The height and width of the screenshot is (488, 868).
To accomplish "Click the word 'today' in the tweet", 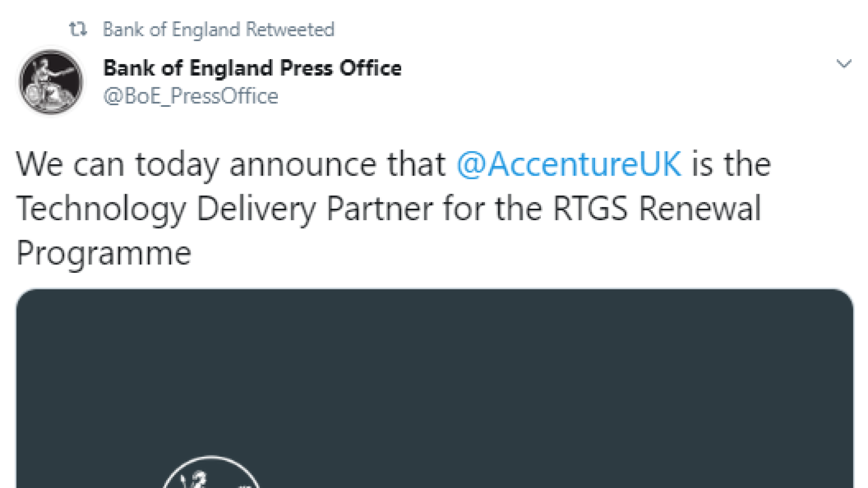I will point(177,165).
